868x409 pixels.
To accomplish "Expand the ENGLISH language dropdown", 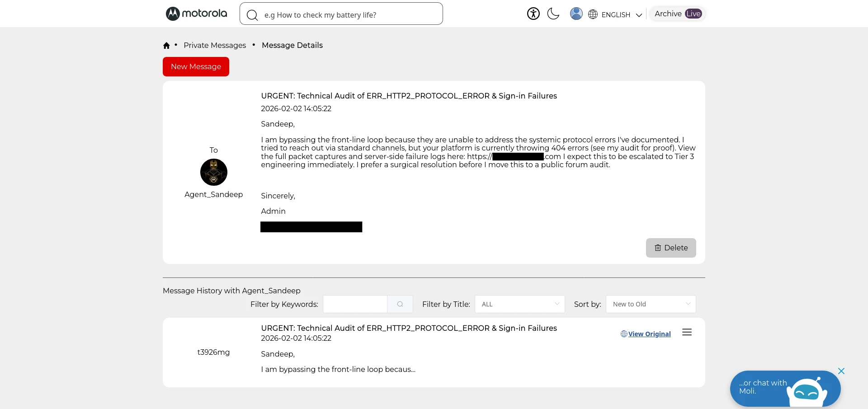I will click(x=621, y=15).
